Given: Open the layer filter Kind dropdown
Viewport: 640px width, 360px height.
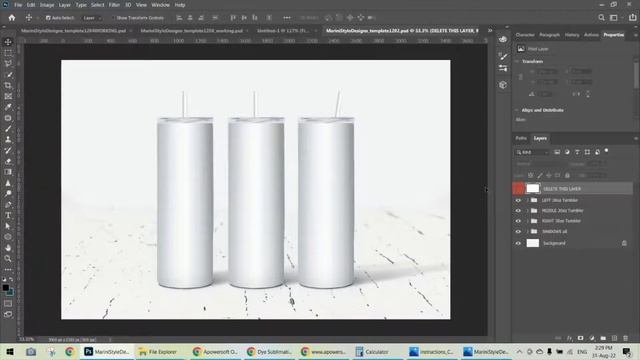Looking at the screenshot, I should point(532,152).
